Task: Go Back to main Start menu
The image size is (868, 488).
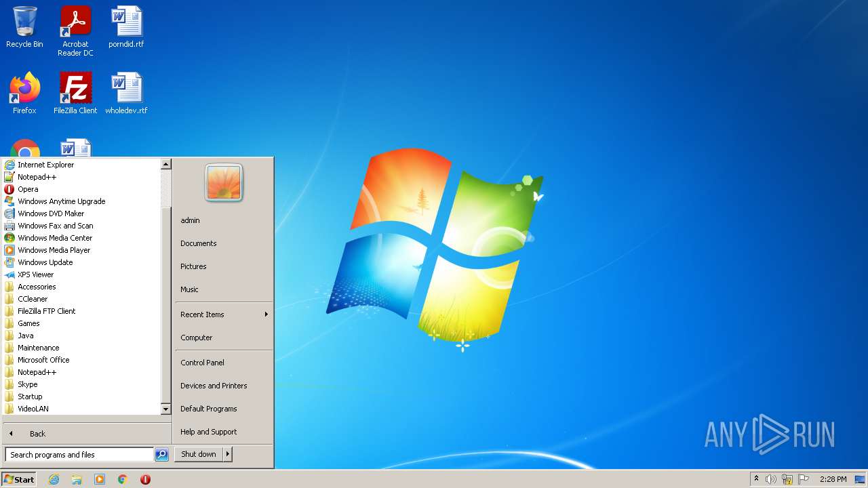Action: [87, 434]
